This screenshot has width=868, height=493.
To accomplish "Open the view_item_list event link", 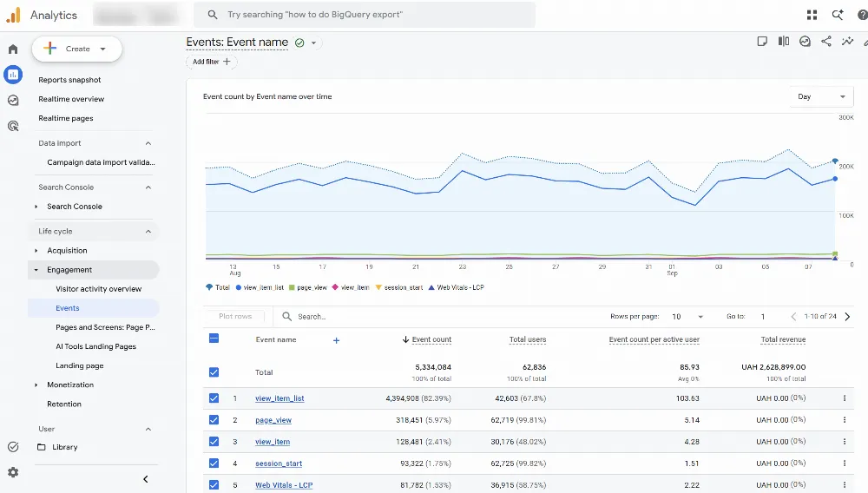I will [279, 398].
